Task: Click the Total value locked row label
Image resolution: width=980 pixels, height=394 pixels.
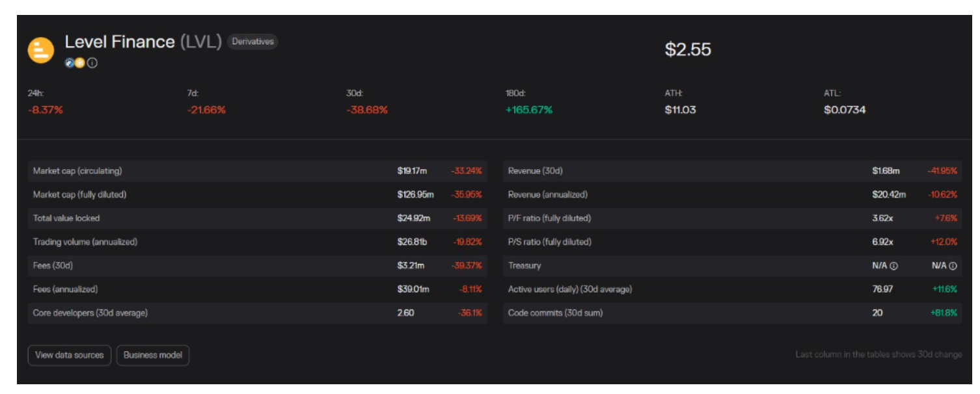Action: [x=66, y=218]
